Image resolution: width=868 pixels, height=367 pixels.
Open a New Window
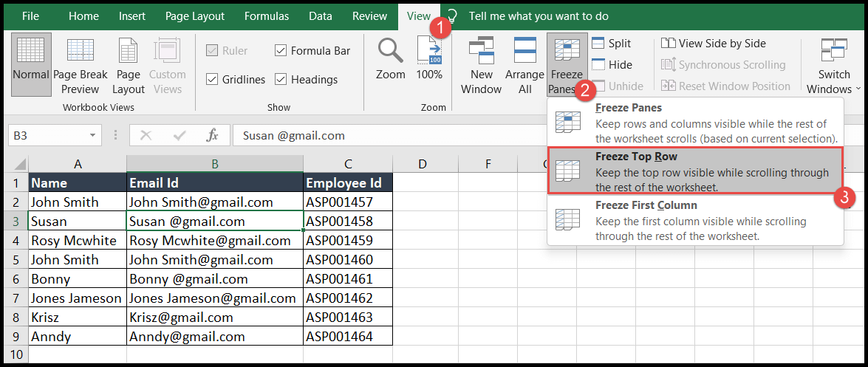(481, 64)
